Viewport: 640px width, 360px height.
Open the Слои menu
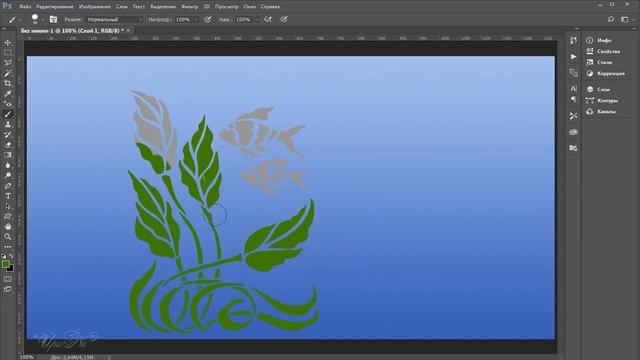coord(122,7)
